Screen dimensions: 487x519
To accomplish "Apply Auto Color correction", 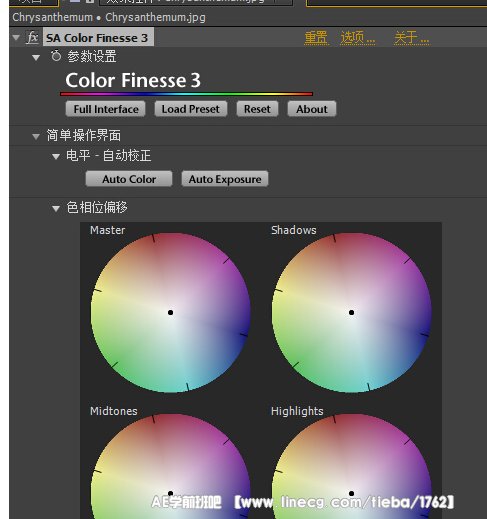I will 129,179.
